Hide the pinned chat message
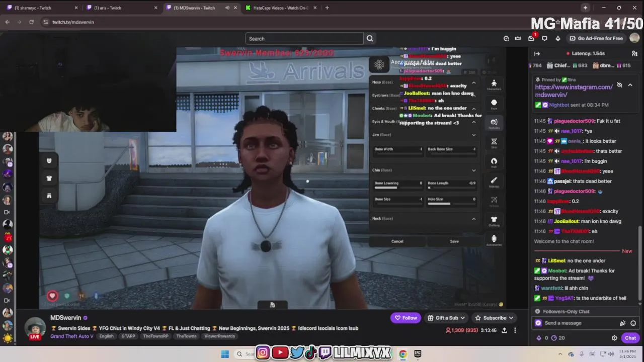Image resolution: width=644 pixels, height=362 pixels. click(619, 85)
